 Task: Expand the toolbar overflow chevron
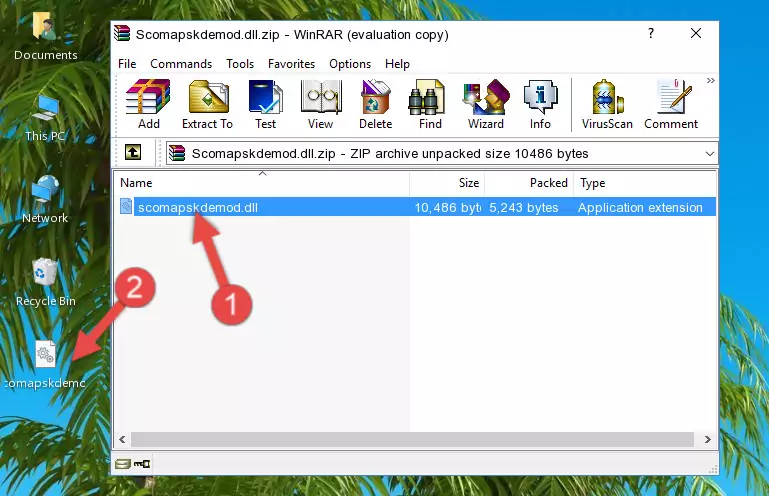pos(710,80)
